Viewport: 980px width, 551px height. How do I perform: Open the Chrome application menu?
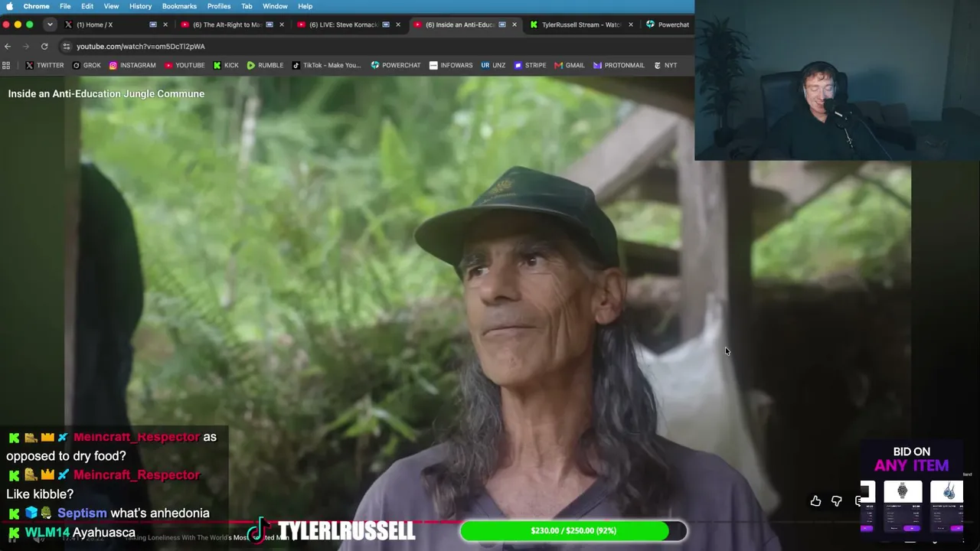(x=36, y=6)
